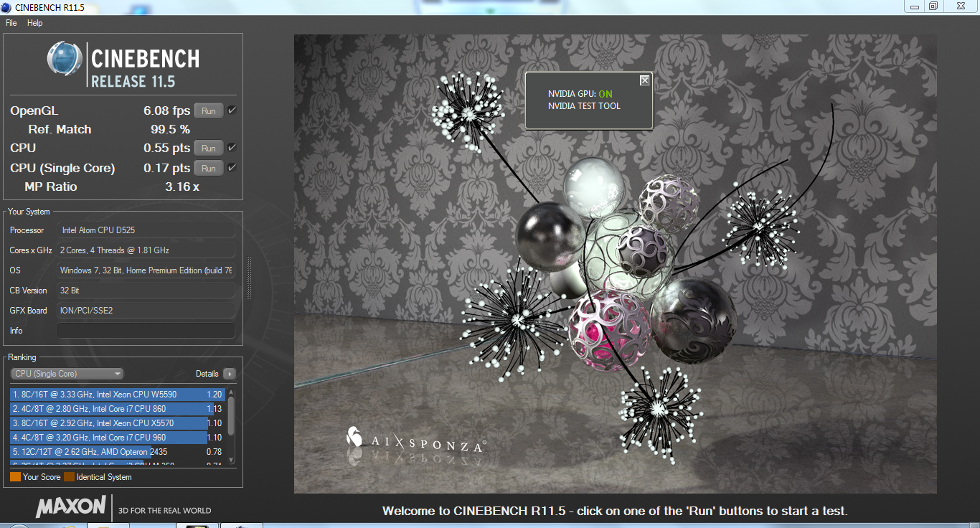This screenshot has width=980, height=528.
Task: Click the CPU score 0.55 pts
Action: [x=167, y=148]
